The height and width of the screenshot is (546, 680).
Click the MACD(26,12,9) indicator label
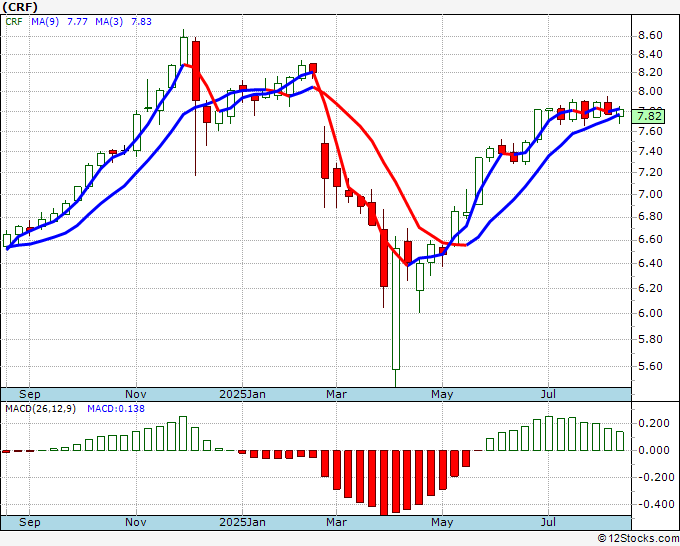pyautogui.click(x=40, y=409)
